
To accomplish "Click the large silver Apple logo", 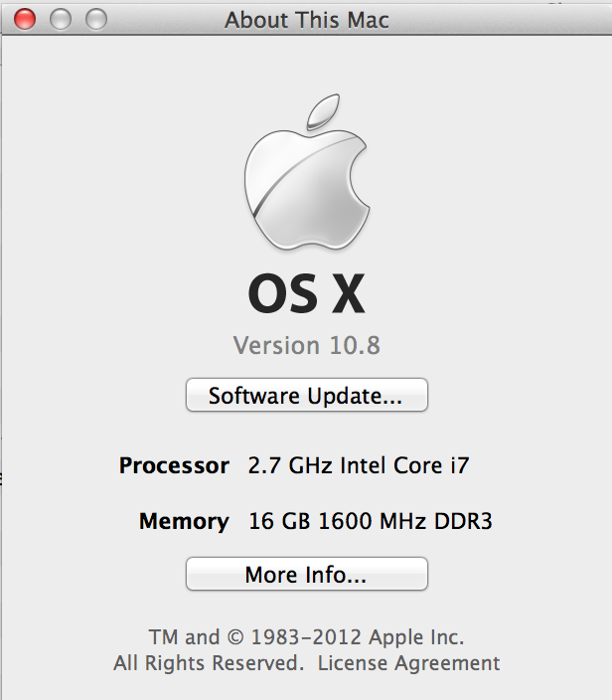I will pos(306,172).
